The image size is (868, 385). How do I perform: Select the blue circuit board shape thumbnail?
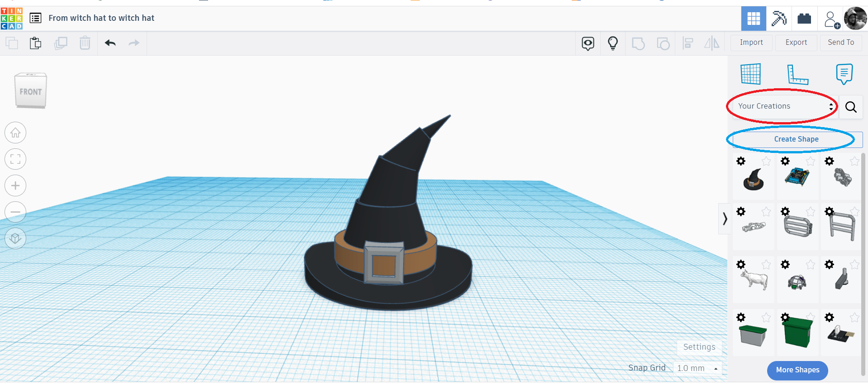[x=797, y=176]
